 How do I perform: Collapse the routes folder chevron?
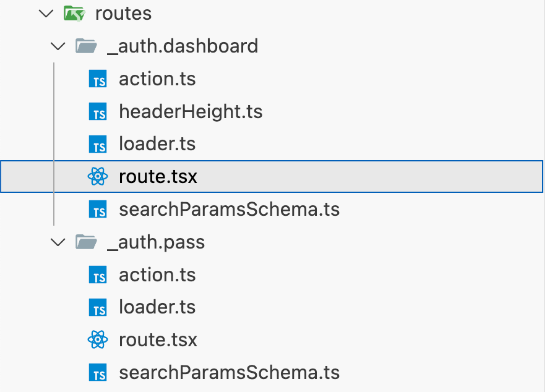tap(46, 14)
